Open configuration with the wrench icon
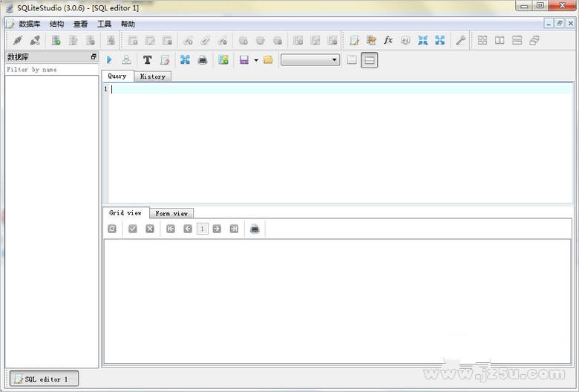This screenshot has height=392, width=579. pos(460,40)
